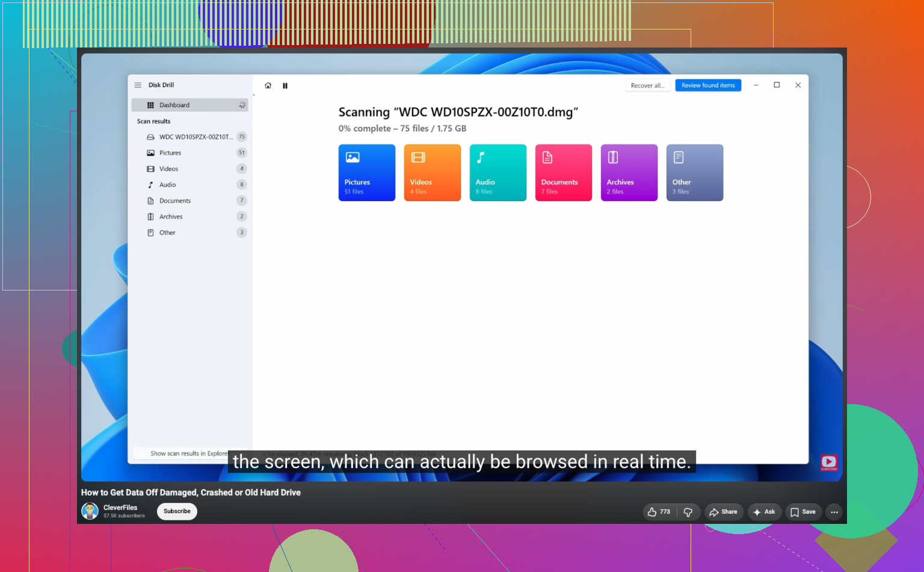The height and width of the screenshot is (572, 924).
Task: Click the Recover all button
Action: (648, 85)
